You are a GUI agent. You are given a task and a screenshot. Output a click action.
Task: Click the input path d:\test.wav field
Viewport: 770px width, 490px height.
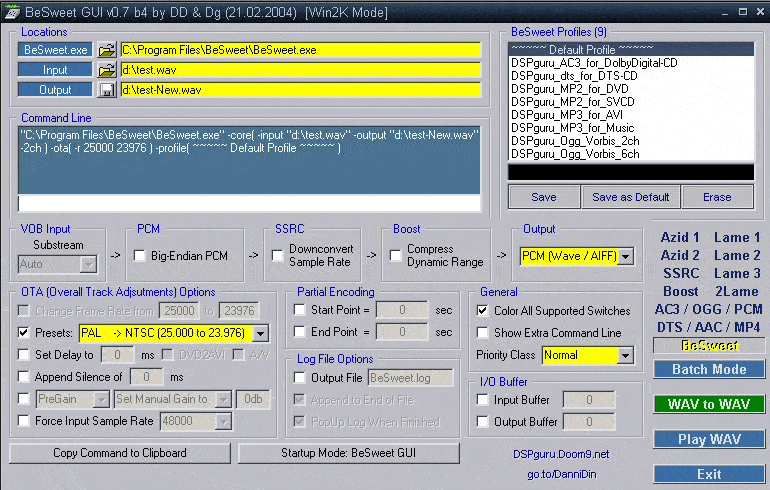pyautogui.click(x=301, y=70)
